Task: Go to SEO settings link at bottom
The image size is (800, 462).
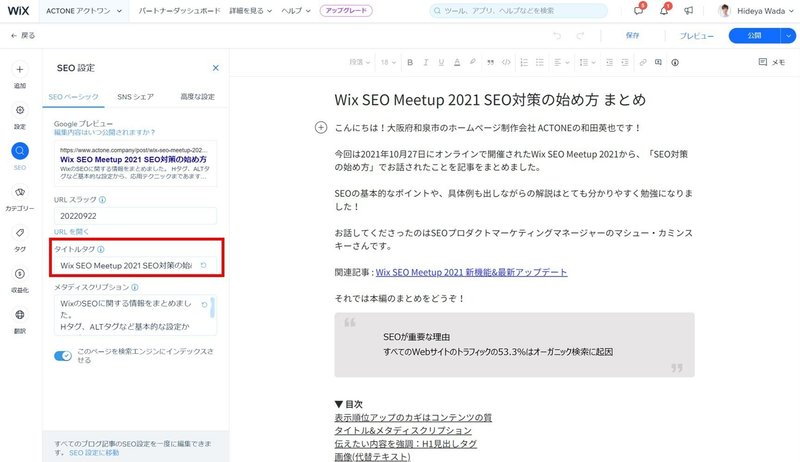Action: [x=94, y=452]
